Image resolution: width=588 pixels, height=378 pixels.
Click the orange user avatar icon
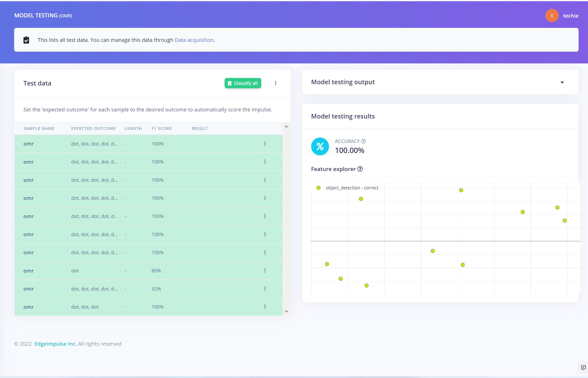pos(552,15)
